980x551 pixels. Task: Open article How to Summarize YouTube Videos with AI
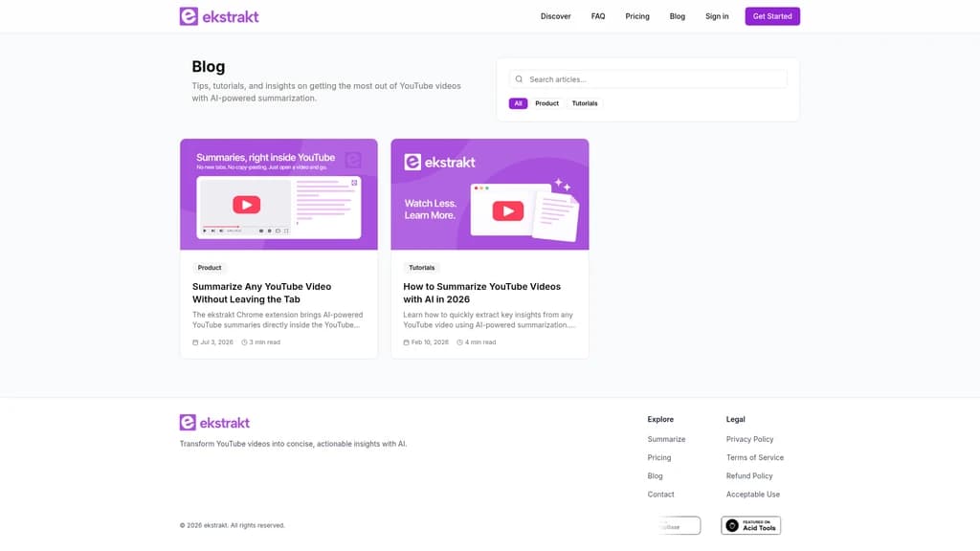[x=482, y=293]
